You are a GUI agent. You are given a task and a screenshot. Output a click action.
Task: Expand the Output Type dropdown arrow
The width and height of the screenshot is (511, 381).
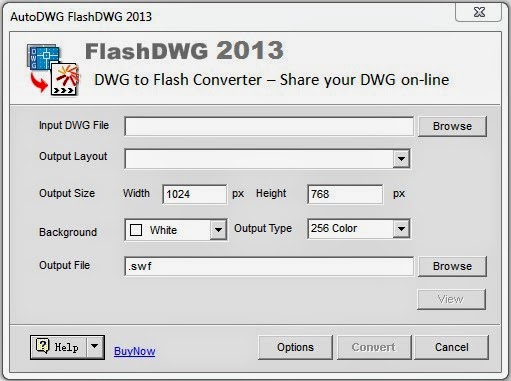[x=401, y=229]
